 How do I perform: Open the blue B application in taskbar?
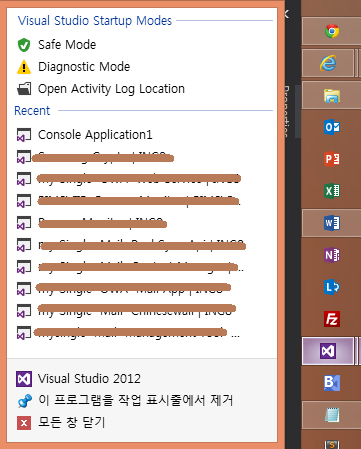[332, 383]
